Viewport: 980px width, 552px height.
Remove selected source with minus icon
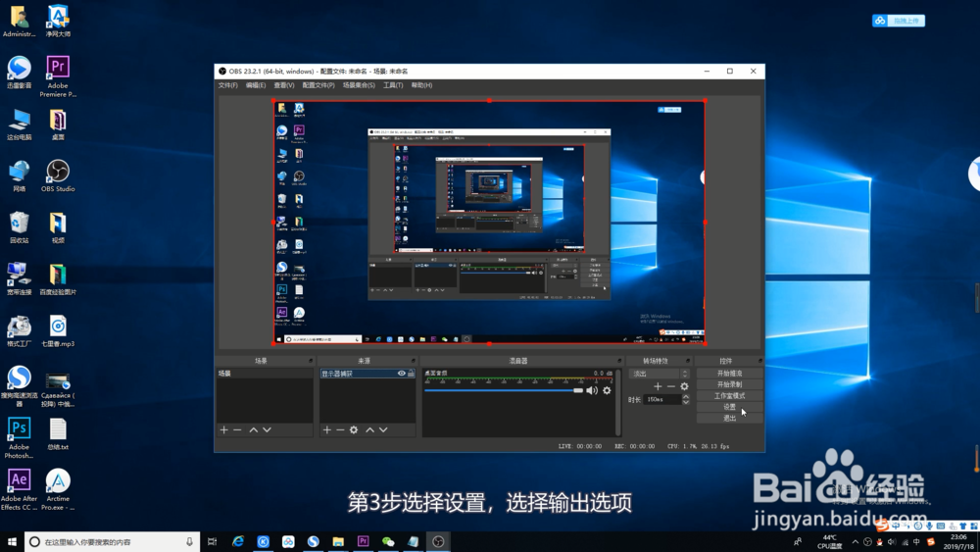pos(340,430)
